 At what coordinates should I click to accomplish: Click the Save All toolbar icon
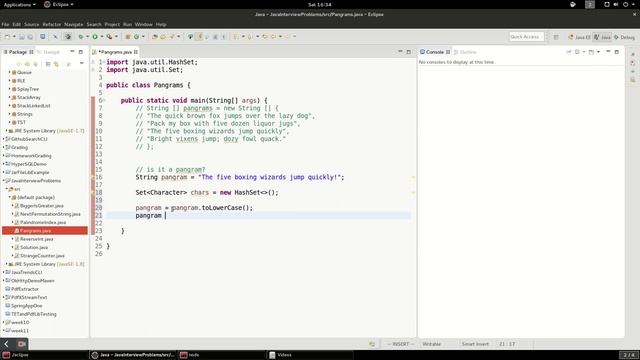[x=30, y=37]
